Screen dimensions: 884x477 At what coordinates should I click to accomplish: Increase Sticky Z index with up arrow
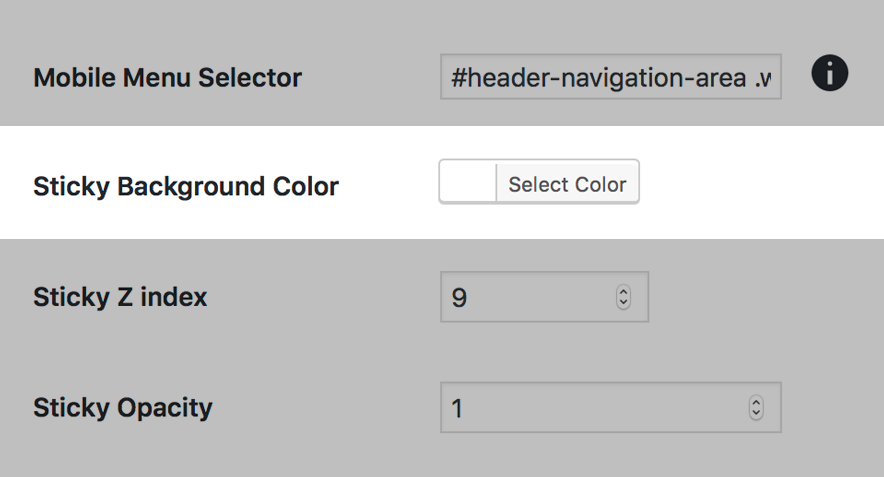pyautogui.click(x=624, y=291)
